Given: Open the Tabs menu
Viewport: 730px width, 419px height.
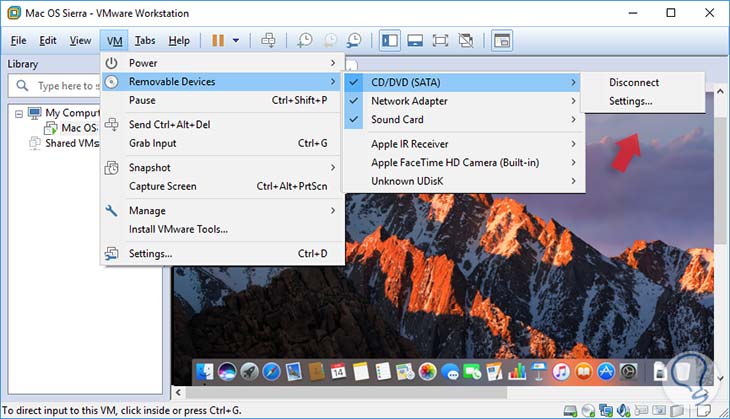Looking at the screenshot, I should (145, 41).
